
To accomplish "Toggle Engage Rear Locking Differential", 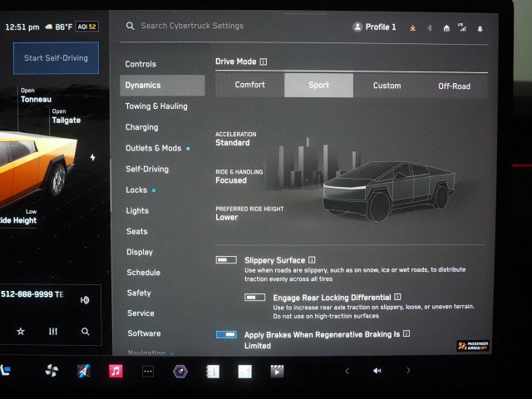I will [x=255, y=298].
